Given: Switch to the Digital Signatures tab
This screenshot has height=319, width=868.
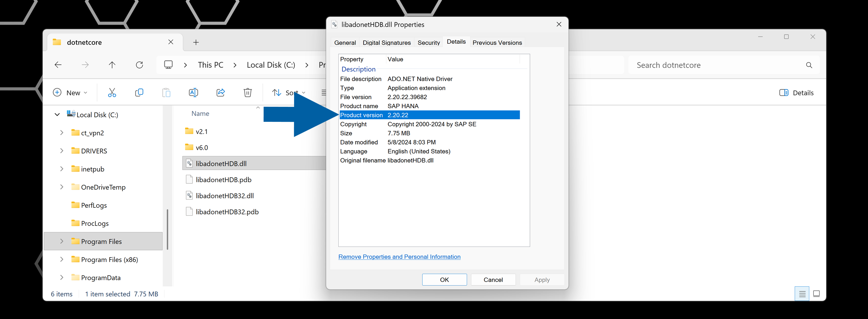Looking at the screenshot, I should coord(387,43).
